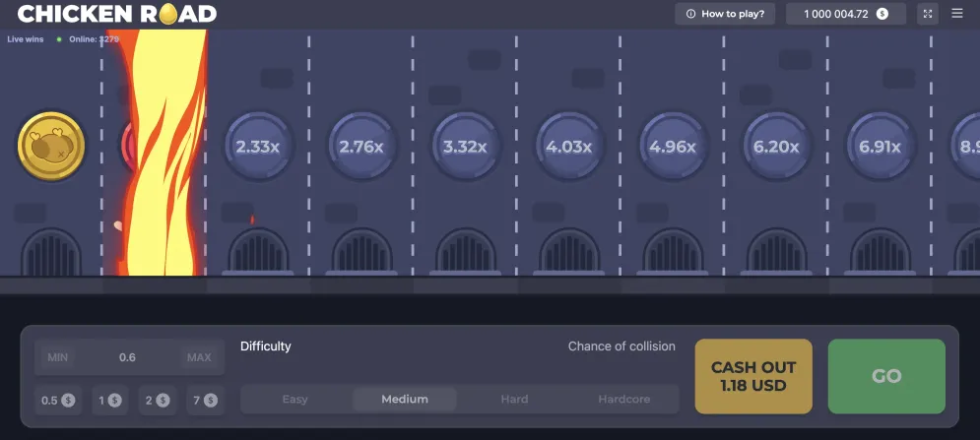Select Easy difficulty
Screen dimensions: 980x440
(x=295, y=399)
